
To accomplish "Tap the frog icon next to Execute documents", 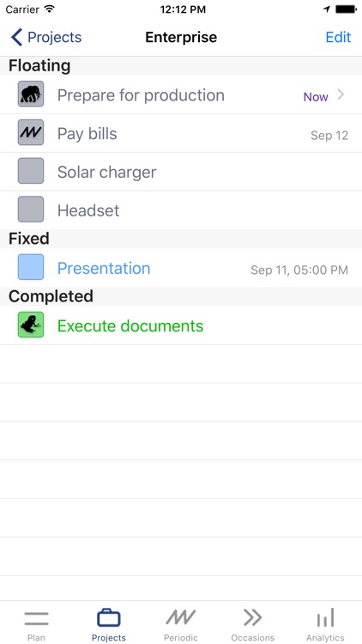I will pyautogui.click(x=31, y=325).
